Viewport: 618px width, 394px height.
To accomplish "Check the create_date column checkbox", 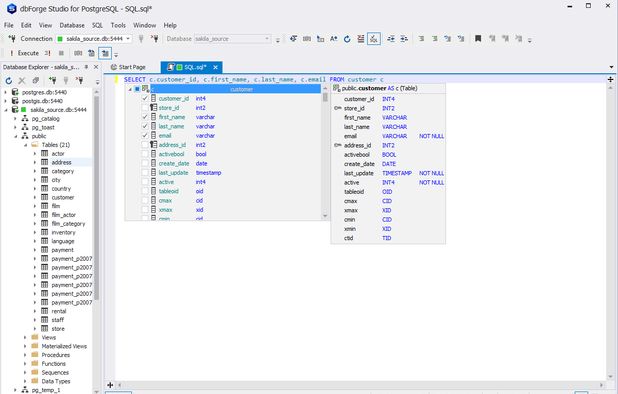I will pos(145,163).
